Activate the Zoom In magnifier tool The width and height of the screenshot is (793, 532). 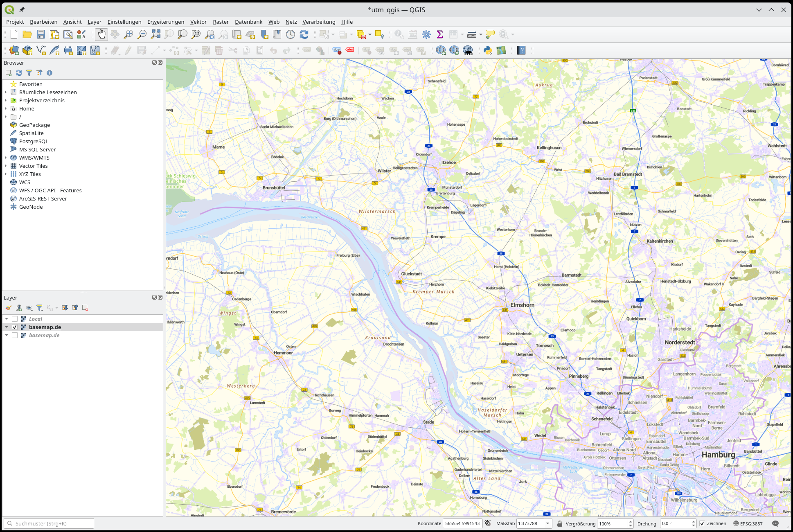128,34
